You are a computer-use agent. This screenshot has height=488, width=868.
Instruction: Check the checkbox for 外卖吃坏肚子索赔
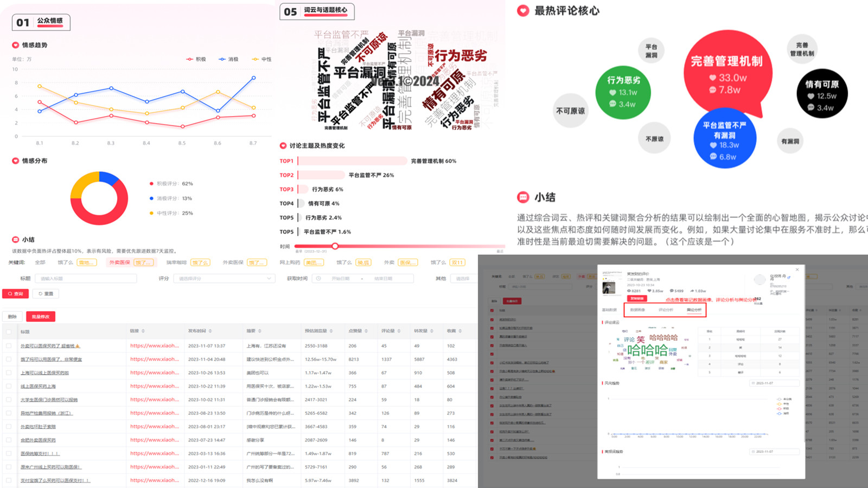click(8, 427)
